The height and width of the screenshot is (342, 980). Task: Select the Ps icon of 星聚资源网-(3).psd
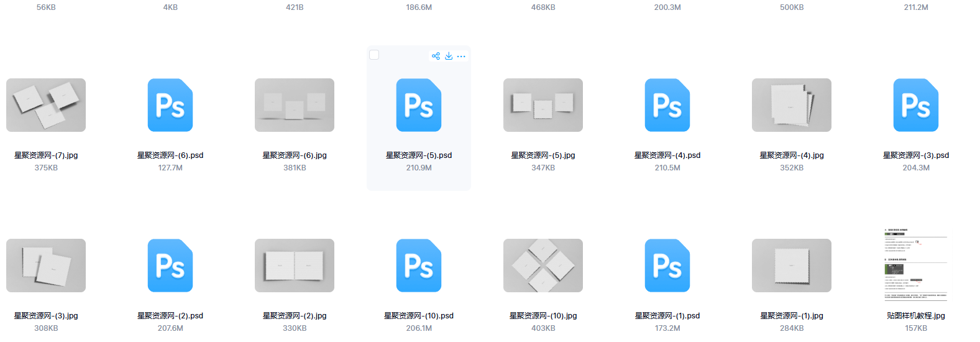coord(916,105)
